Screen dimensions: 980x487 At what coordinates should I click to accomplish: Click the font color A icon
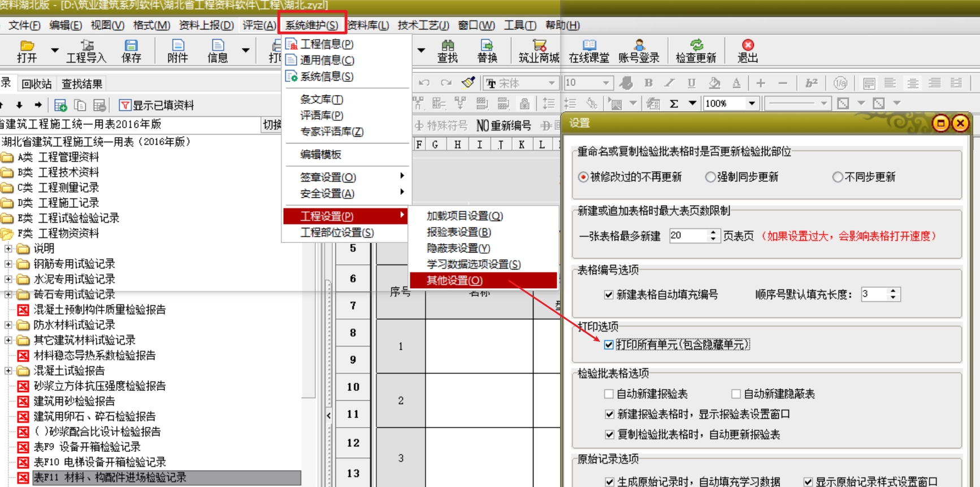[736, 83]
